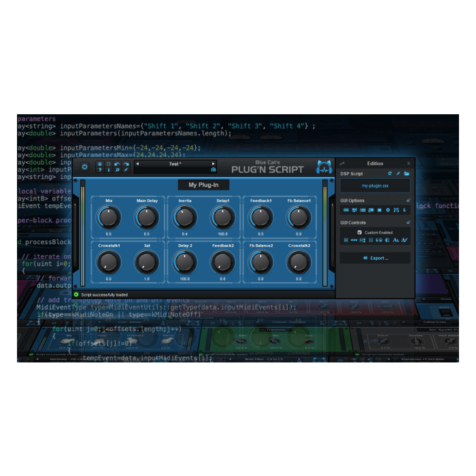Click the PLUG'N SCRIPT title text
This screenshot has height=476, width=476.
267,170
